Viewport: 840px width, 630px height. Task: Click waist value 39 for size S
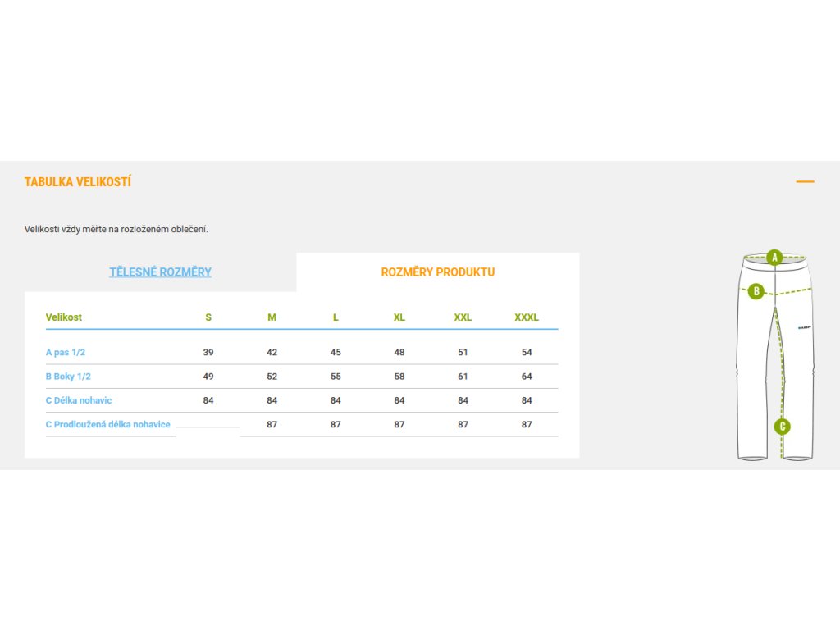click(x=208, y=353)
